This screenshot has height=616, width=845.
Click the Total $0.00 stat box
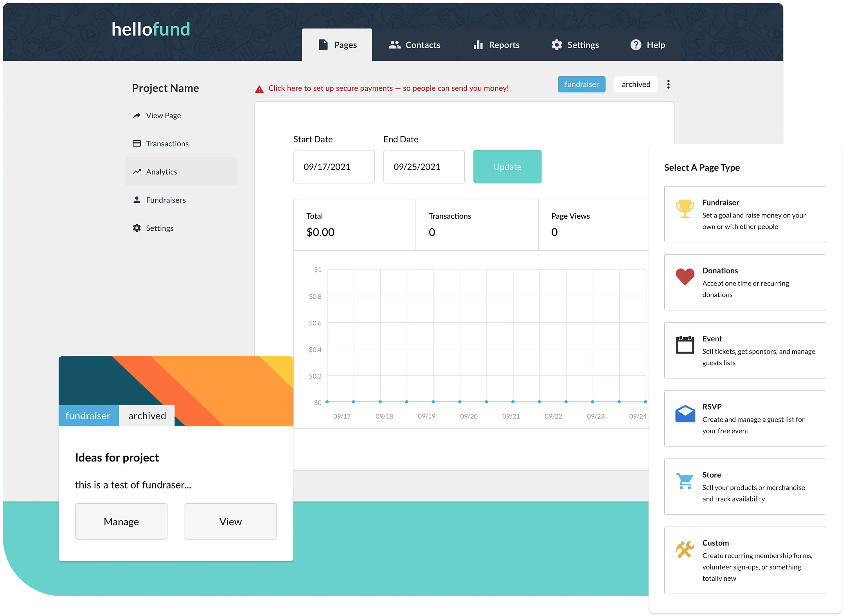(355, 225)
